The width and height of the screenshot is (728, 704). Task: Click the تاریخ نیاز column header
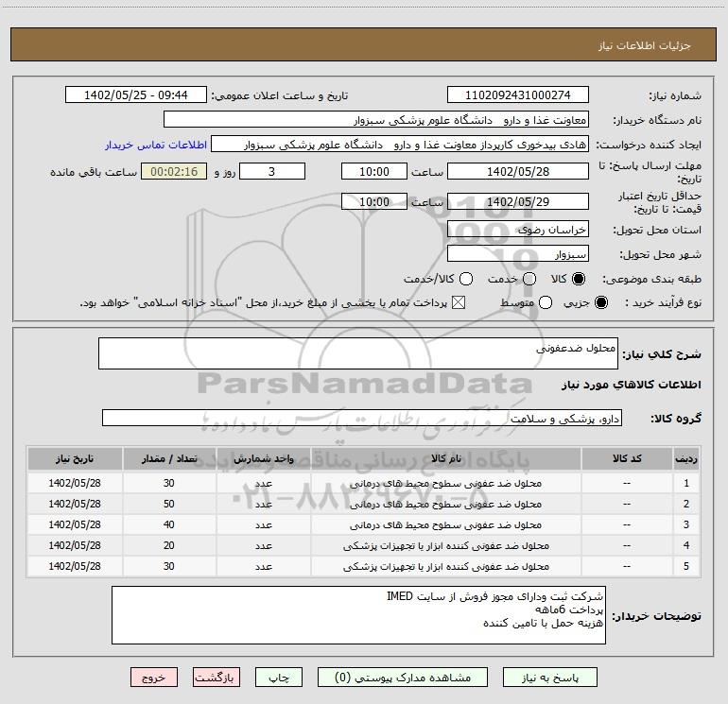pyautogui.click(x=75, y=459)
